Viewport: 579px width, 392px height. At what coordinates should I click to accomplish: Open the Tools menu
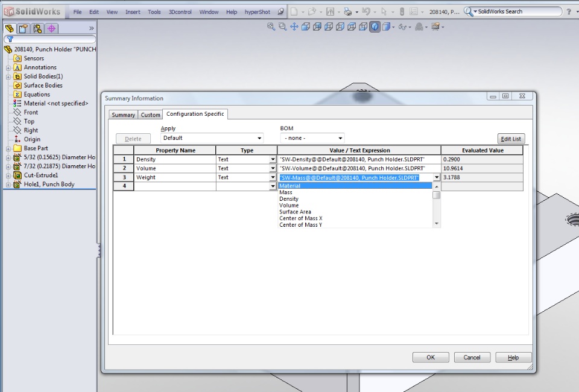154,12
